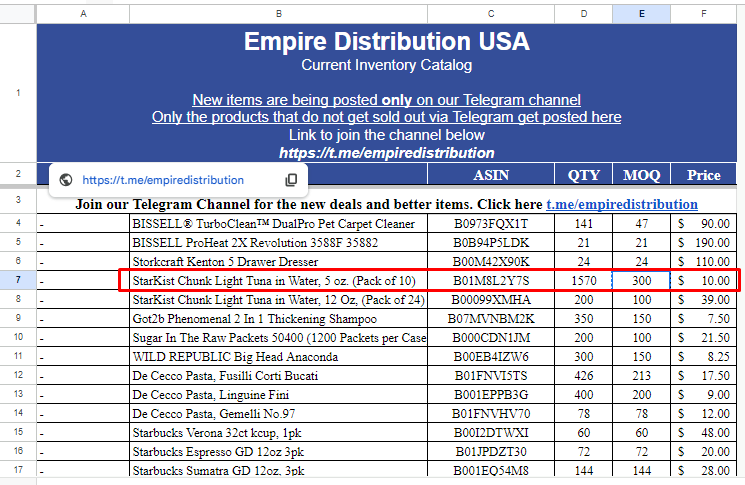Click the Empire Distribution USA title

387,41
